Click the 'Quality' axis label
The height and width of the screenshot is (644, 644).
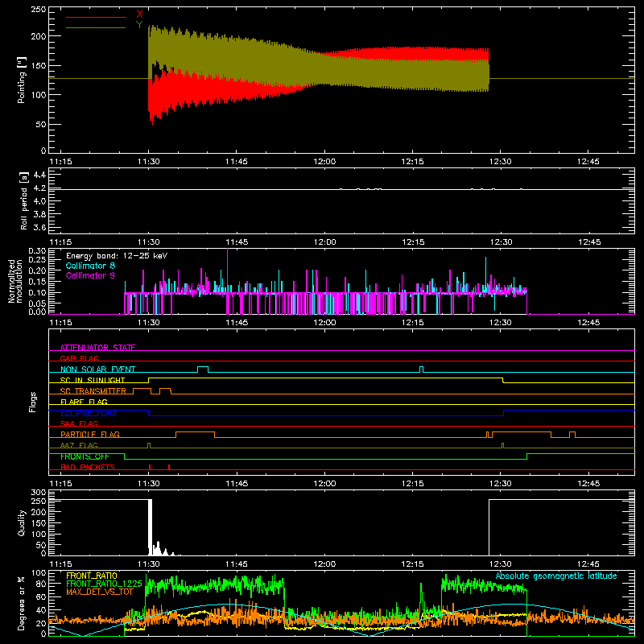22,522
